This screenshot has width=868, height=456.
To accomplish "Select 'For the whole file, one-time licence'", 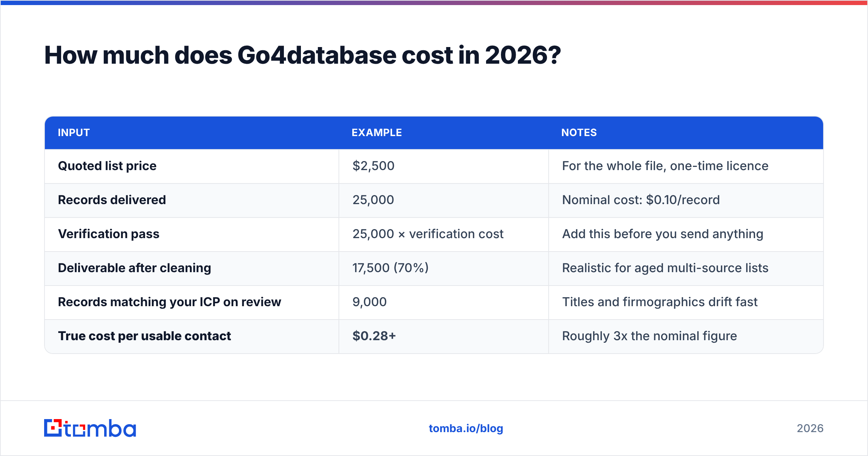I will pos(665,166).
